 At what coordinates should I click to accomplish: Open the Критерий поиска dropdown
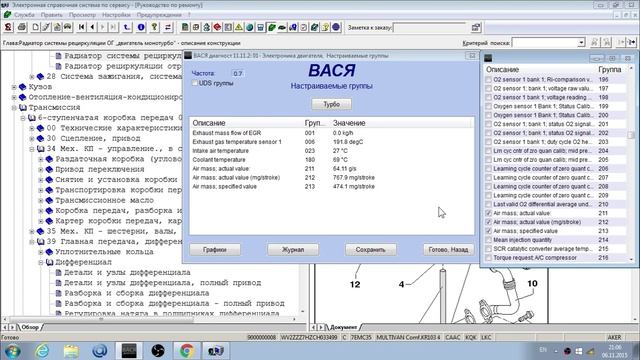(x=581, y=42)
